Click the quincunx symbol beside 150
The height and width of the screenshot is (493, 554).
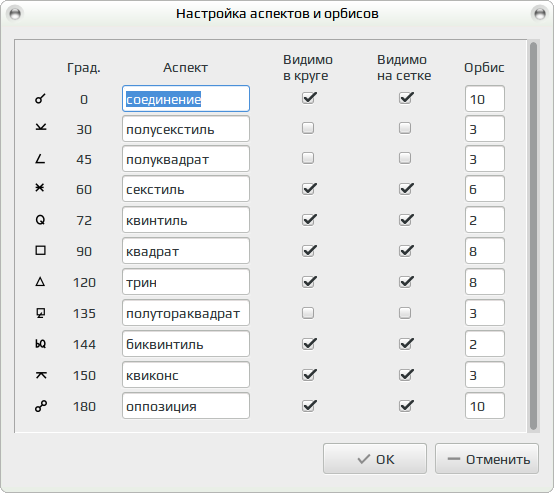(41, 375)
